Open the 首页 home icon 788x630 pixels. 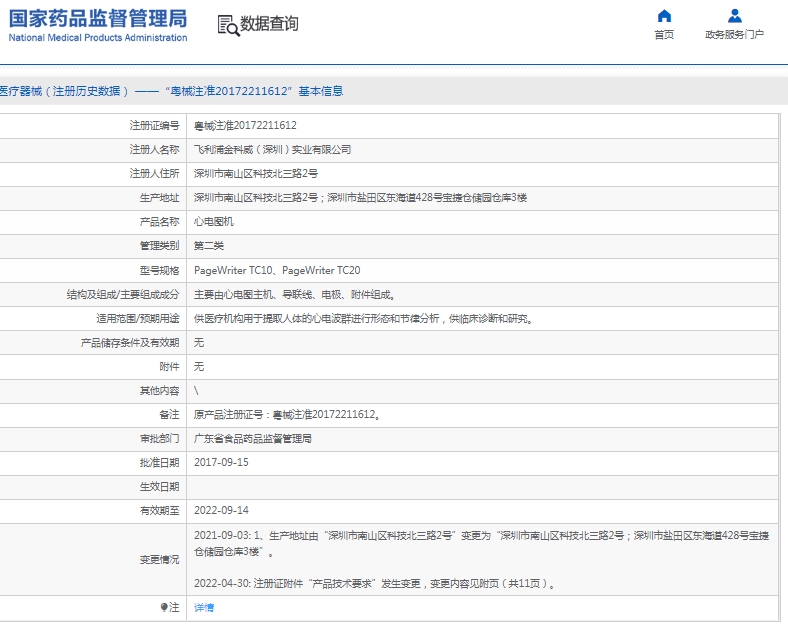pyautogui.click(x=664, y=16)
